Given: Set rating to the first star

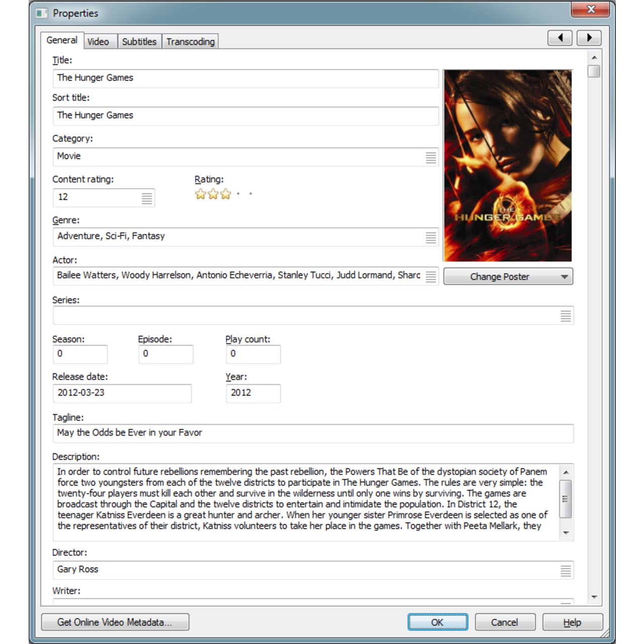Looking at the screenshot, I should (200, 194).
